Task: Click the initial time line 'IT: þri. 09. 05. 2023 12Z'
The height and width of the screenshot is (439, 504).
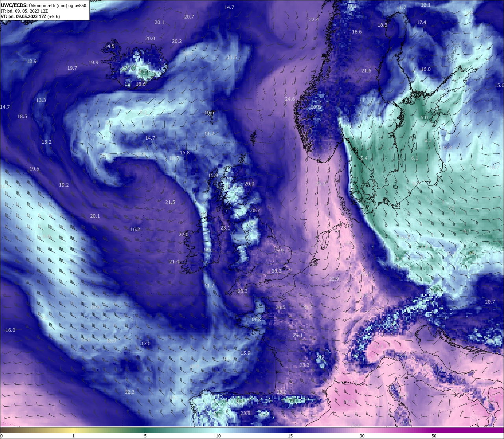Action: pyautogui.click(x=24, y=11)
